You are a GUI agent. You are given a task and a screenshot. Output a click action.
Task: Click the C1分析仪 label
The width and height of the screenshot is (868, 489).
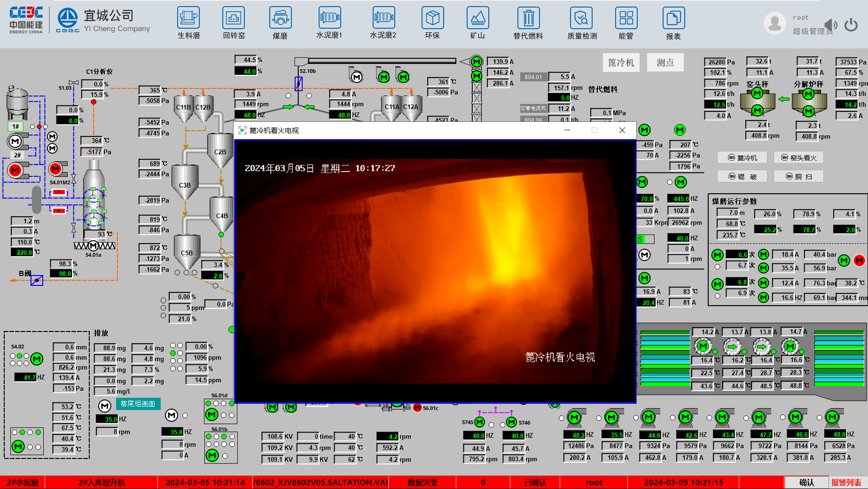(x=99, y=71)
